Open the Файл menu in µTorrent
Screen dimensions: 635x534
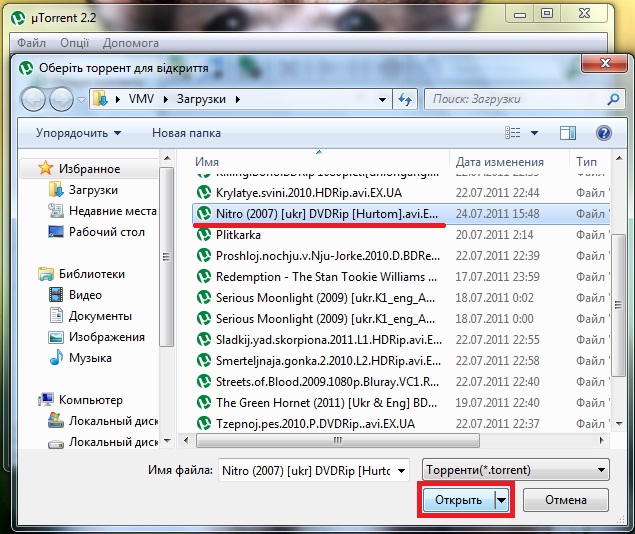pyautogui.click(x=31, y=43)
